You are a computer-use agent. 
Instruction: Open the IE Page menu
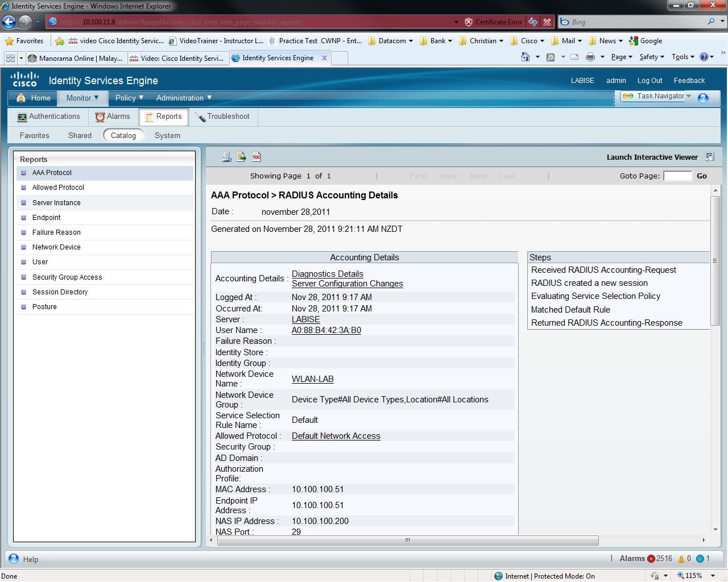point(622,57)
